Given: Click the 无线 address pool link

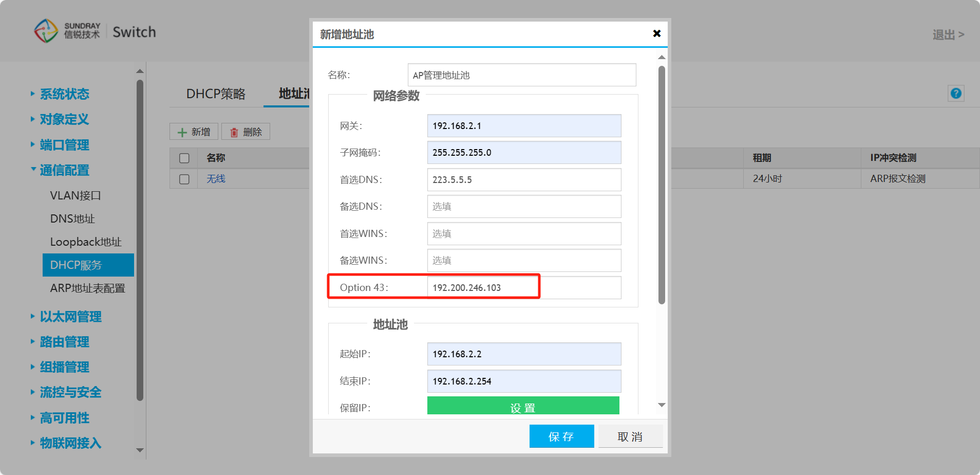Looking at the screenshot, I should (x=216, y=179).
